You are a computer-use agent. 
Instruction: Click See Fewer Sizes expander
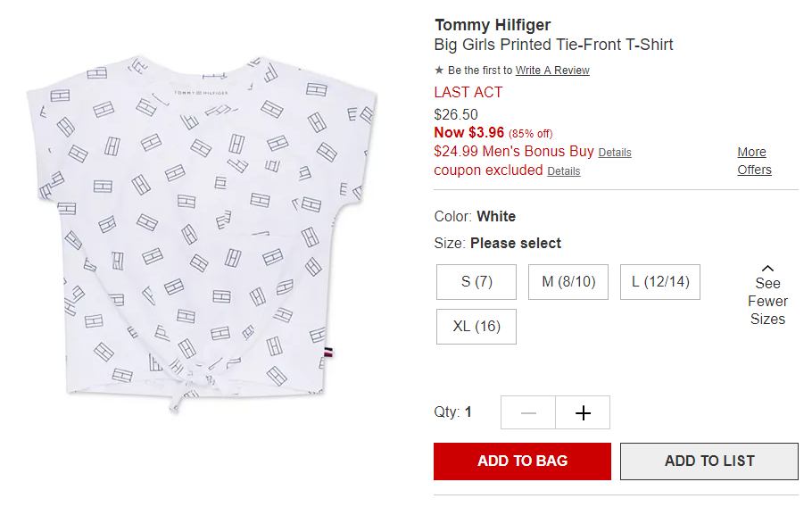767,295
